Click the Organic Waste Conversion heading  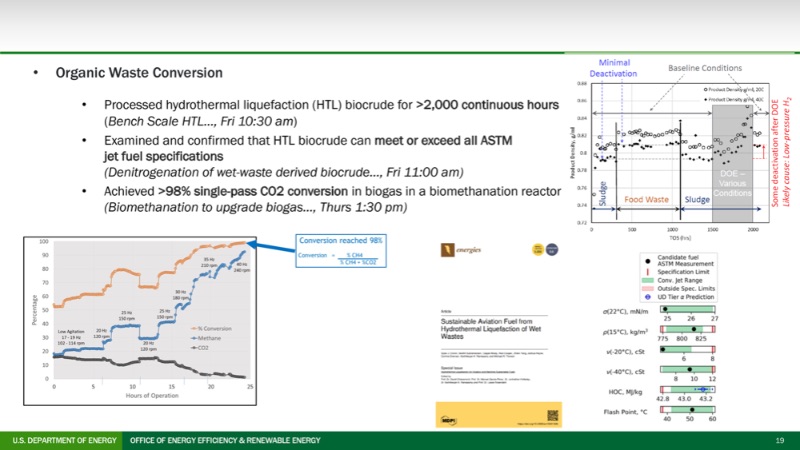(x=138, y=74)
